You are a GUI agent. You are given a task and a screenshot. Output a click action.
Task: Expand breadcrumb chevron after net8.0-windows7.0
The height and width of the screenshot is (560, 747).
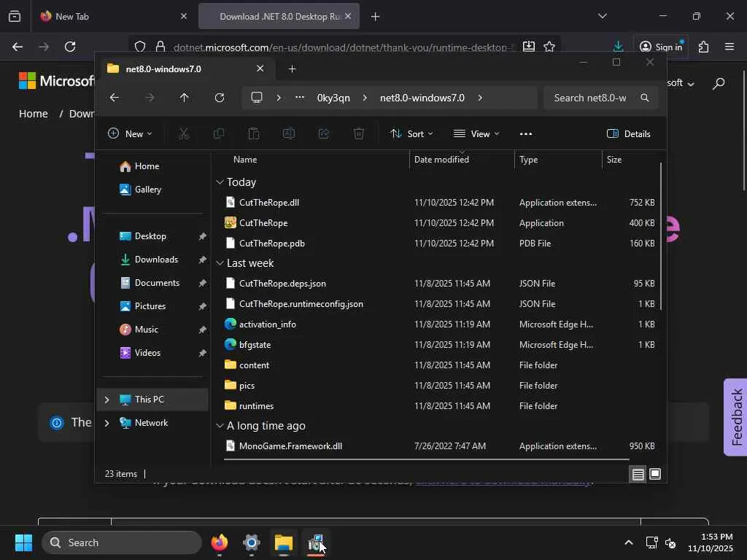coord(480,98)
